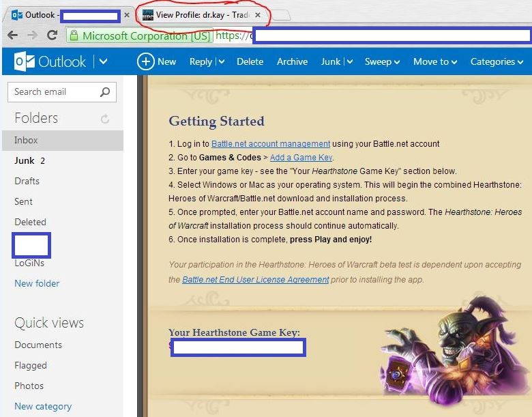Delete the current email
The image size is (532, 417).
click(x=250, y=61)
